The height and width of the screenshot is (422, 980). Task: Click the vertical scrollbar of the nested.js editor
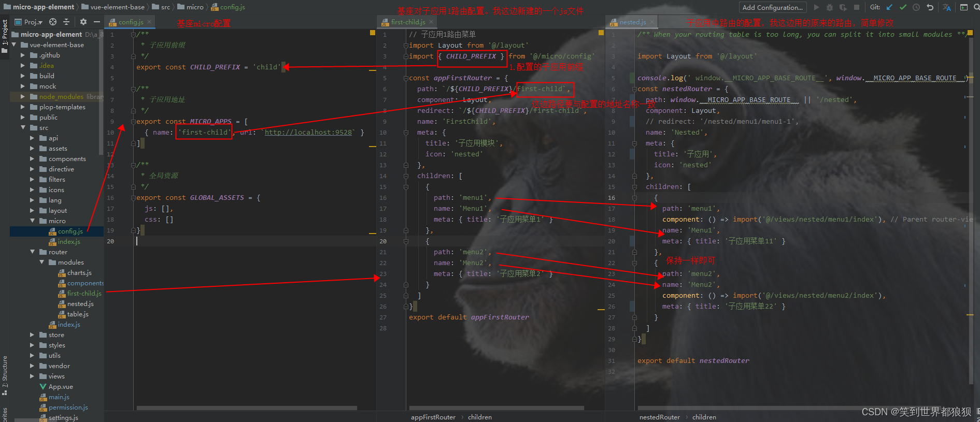971,207
